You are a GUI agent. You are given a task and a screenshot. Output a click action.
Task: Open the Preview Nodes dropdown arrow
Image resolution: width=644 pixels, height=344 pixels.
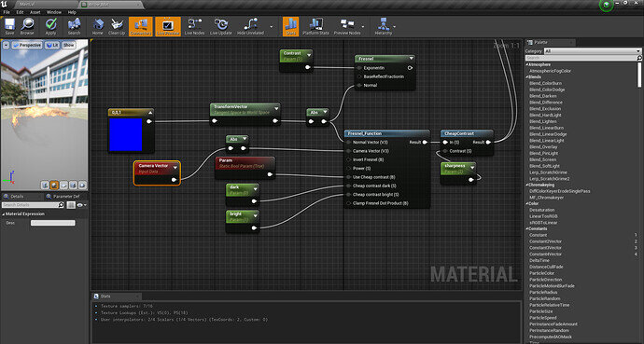pyautogui.click(x=363, y=27)
